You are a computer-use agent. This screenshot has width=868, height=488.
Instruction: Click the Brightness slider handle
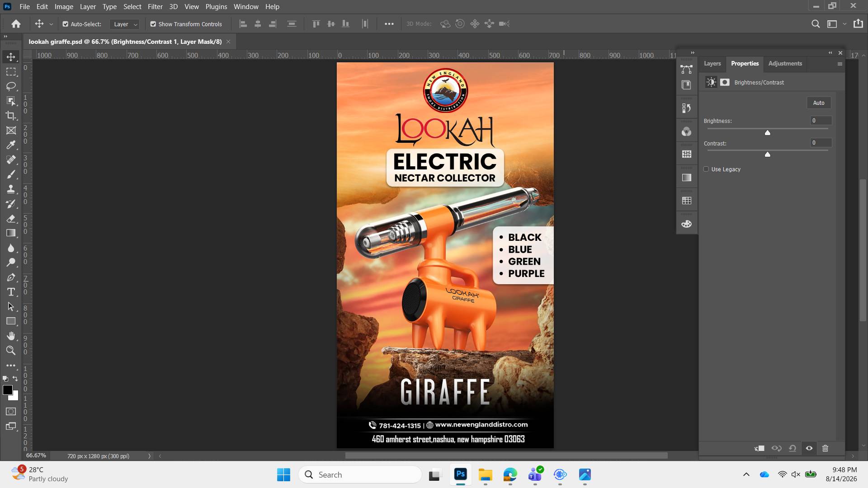click(x=768, y=132)
